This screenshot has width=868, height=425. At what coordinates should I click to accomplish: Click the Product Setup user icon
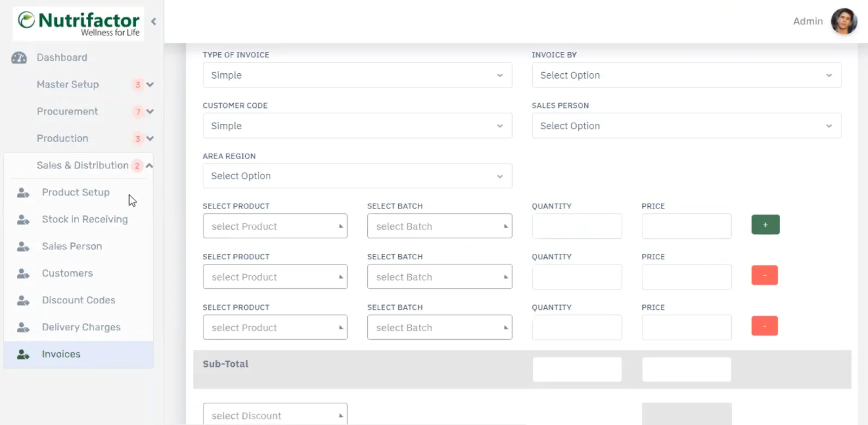pos(23,193)
